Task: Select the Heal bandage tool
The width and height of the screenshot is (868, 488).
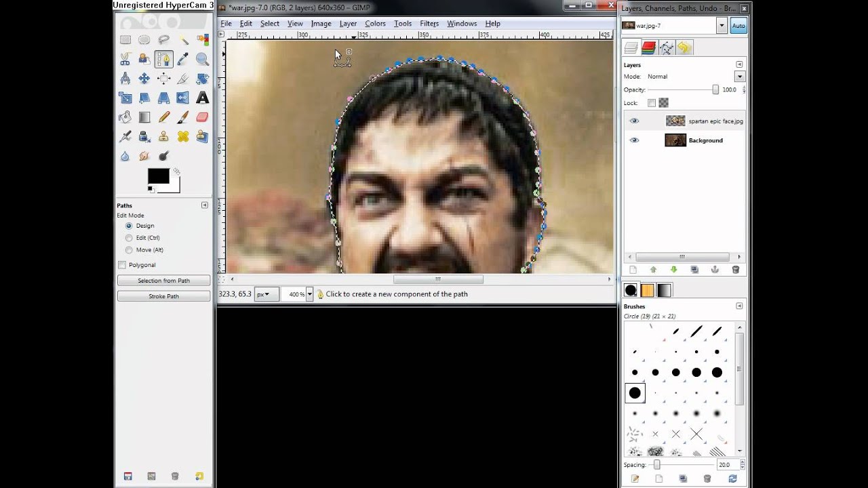Action: tap(183, 137)
